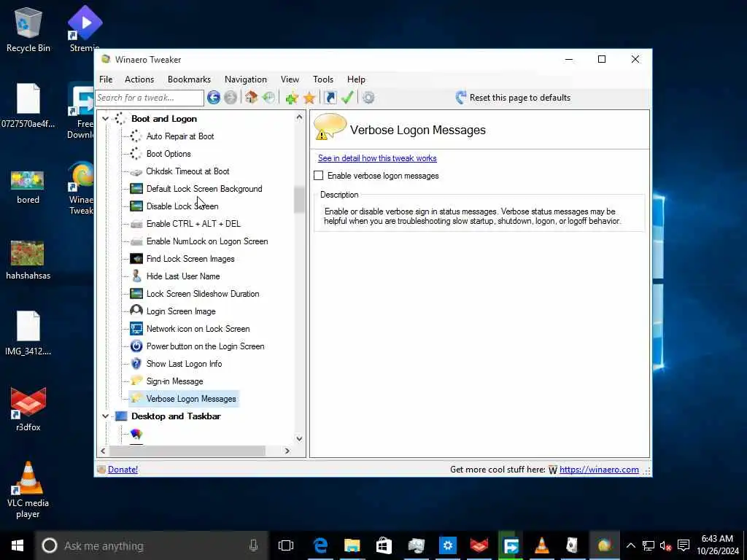Screen dimensions: 747x560
Task: Open the https://winaero.com link
Action: click(x=599, y=470)
